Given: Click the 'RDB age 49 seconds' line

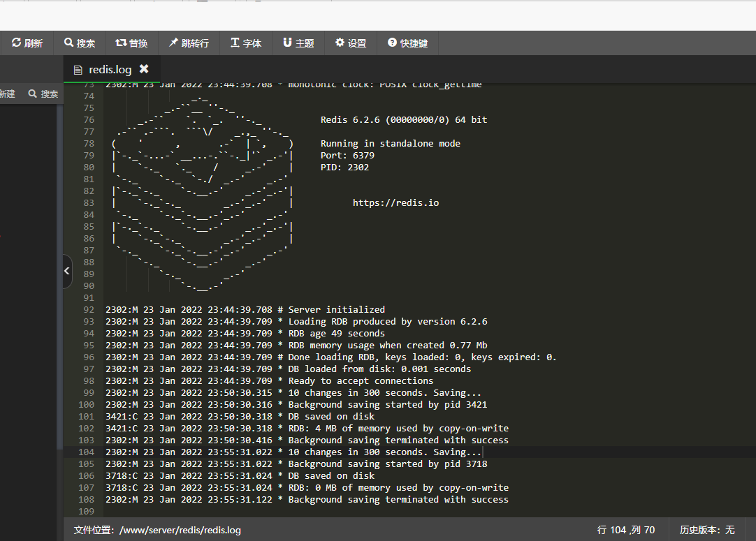Looking at the screenshot, I should tap(245, 334).
